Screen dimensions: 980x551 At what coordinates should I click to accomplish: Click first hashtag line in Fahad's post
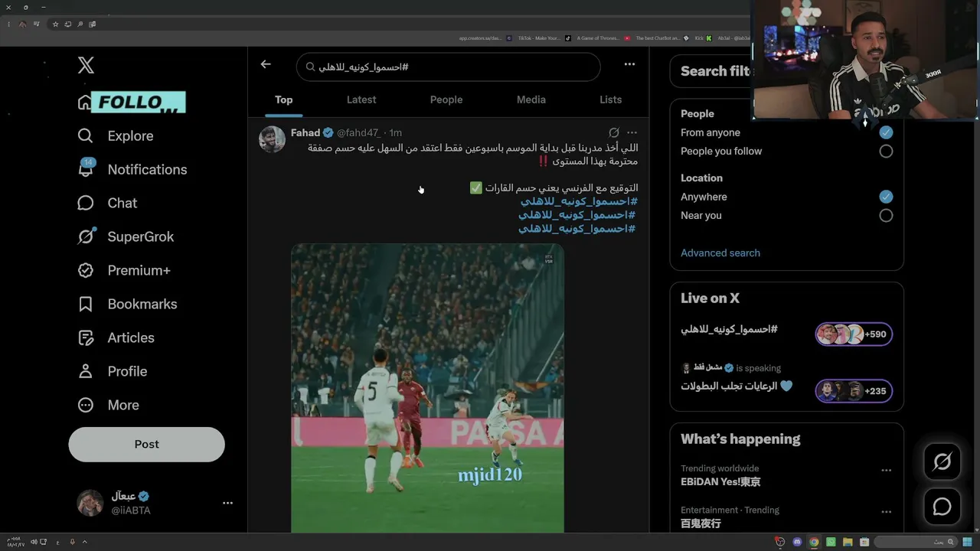click(579, 201)
